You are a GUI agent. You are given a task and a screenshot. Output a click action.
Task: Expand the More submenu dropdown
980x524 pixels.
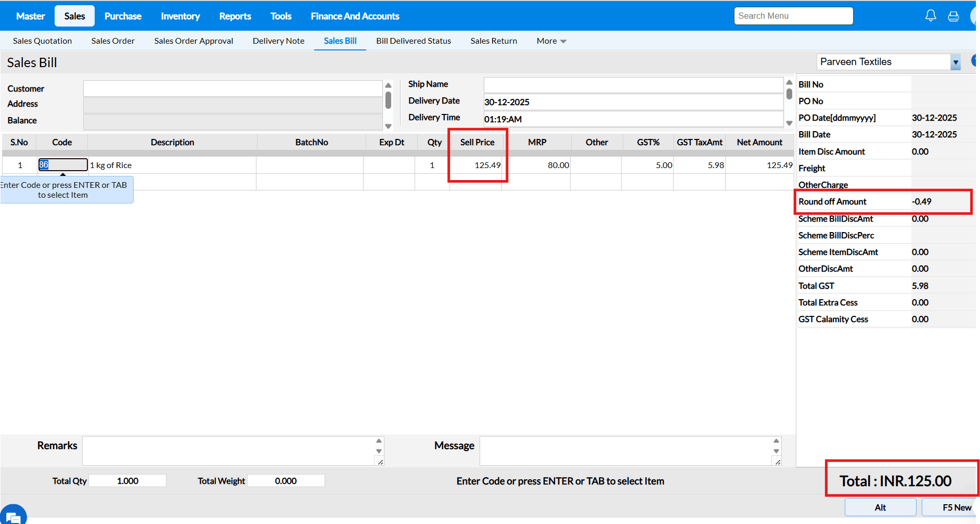pos(551,41)
